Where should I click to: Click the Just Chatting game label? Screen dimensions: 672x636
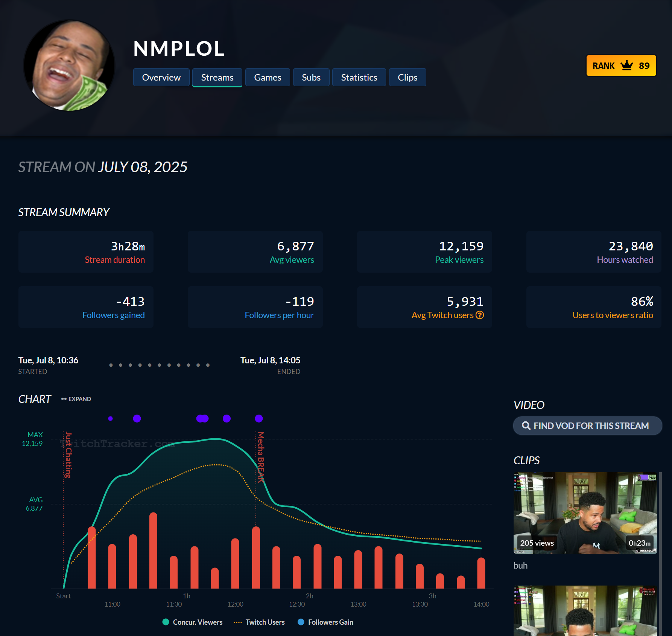(x=68, y=455)
